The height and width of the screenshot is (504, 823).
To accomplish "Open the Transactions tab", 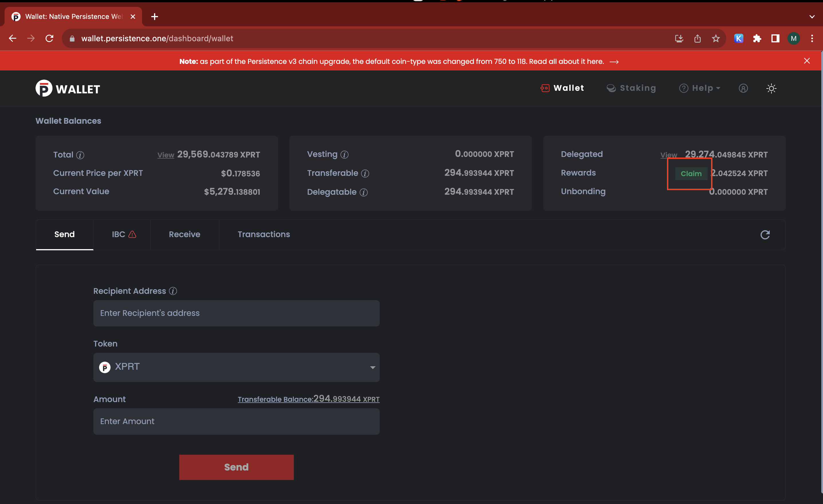I will 263,235.
